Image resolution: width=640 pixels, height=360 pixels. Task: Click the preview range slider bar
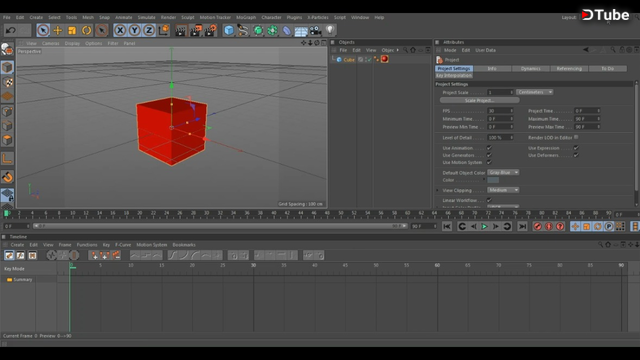tap(220, 226)
